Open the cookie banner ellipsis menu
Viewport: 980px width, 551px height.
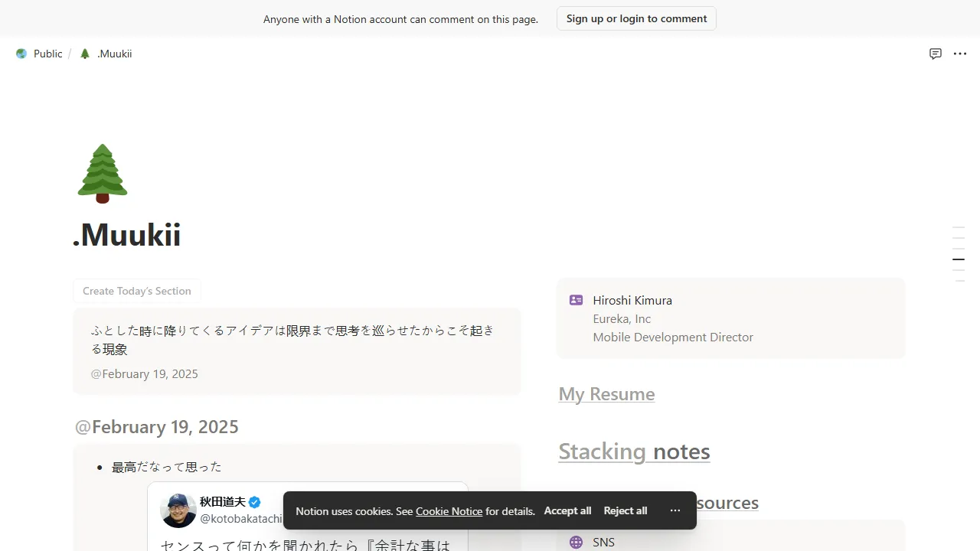[x=675, y=510]
